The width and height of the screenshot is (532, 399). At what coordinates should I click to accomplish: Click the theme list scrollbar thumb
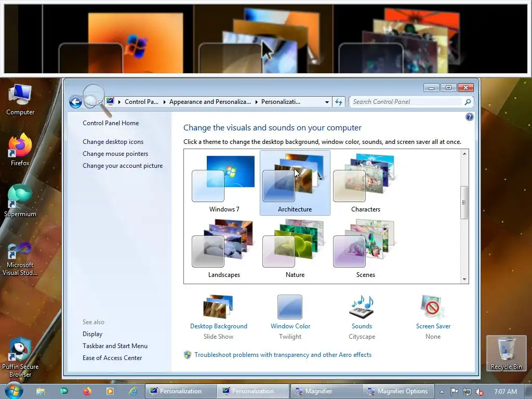pyautogui.click(x=464, y=203)
